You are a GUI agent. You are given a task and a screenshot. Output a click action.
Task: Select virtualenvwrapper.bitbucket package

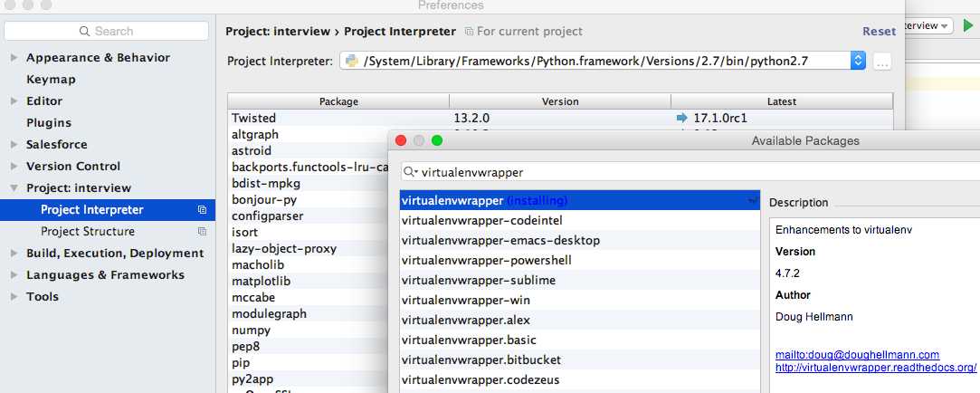(x=579, y=359)
